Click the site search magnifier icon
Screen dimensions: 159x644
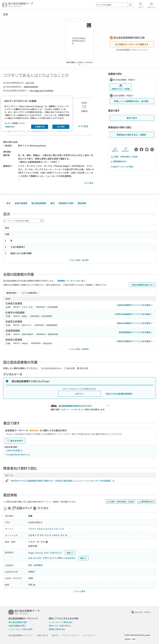click(130, 5)
